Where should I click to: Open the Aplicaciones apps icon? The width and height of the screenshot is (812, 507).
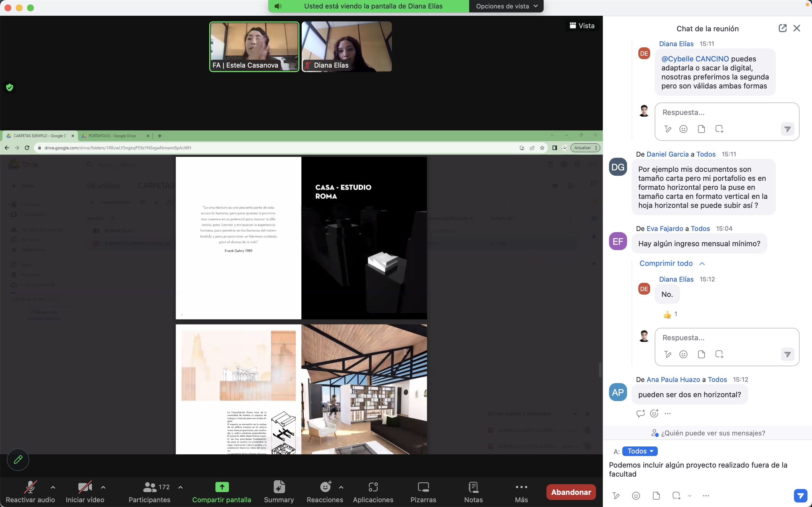point(373,488)
